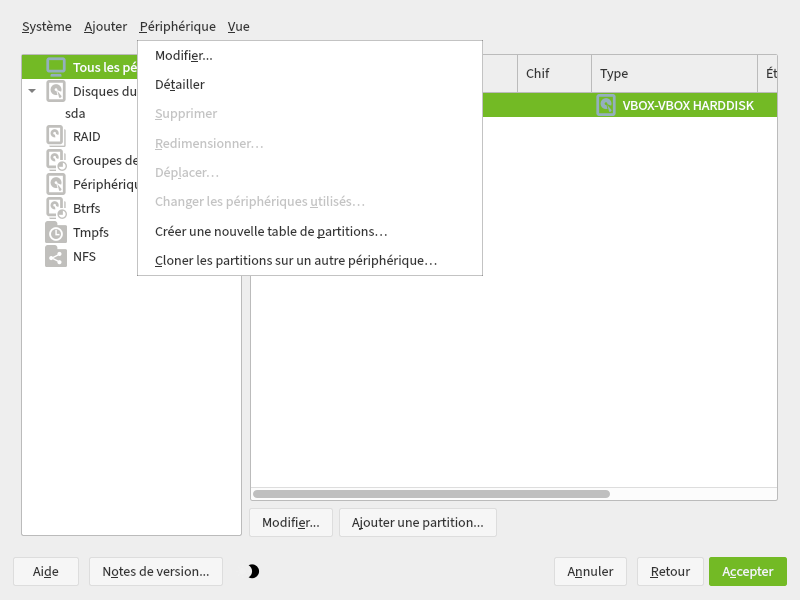This screenshot has width=800, height=600.
Task: Toggle the dark mode moon icon
Action: 253,571
